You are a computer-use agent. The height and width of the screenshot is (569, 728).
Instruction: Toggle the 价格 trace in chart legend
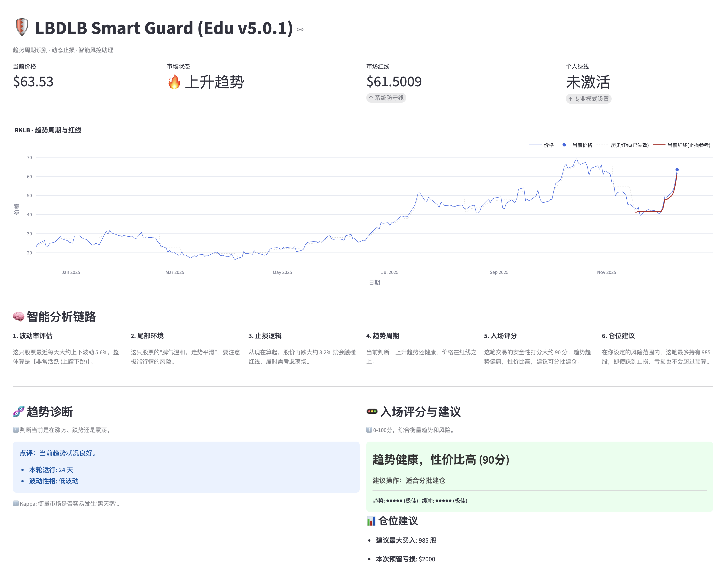tap(548, 145)
